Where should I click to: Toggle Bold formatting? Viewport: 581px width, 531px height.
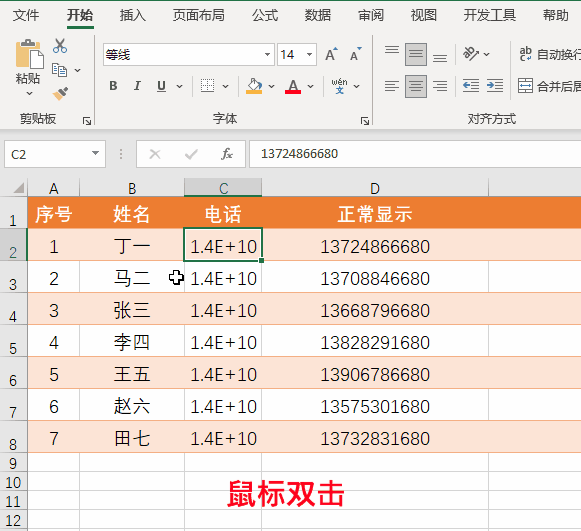click(x=113, y=86)
